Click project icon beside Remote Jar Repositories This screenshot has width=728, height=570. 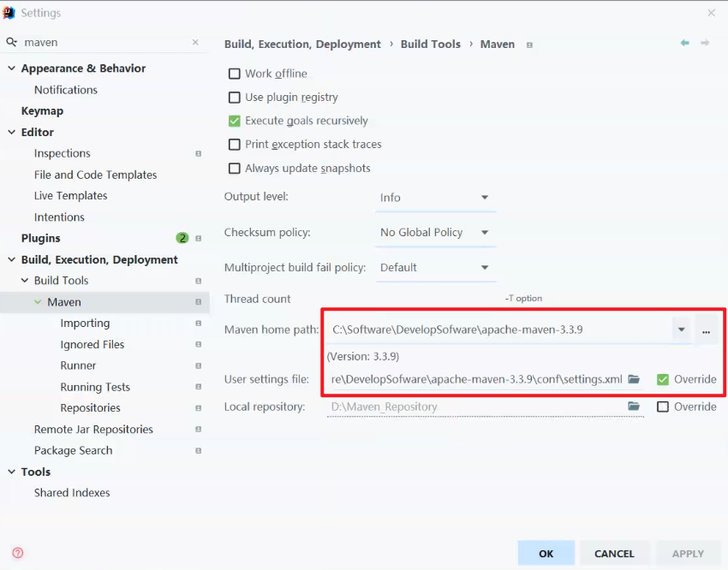(198, 430)
